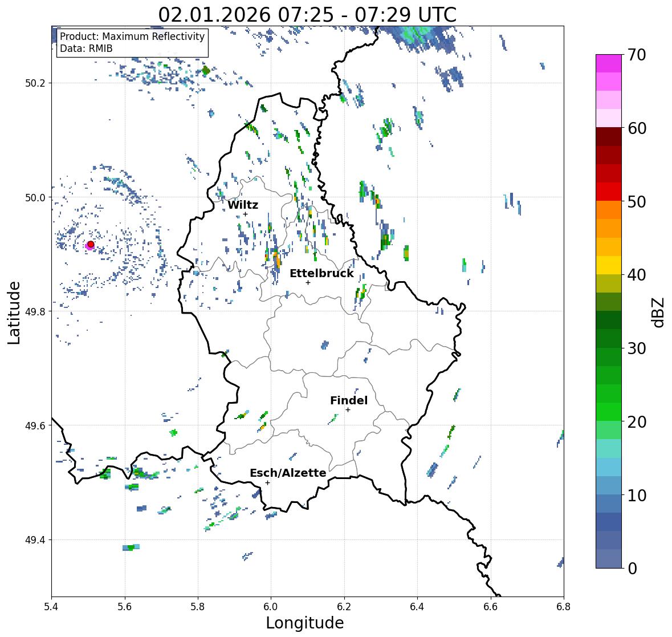The height and width of the screenshot is (637, 672).
Task: Click the 0 dBZ colorbar tick label
Action: [x=632, y=569]
